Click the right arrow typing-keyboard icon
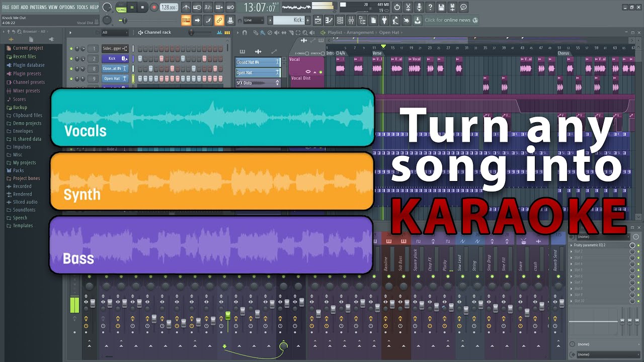Viewport: 644px width, 362px height. tap(197, 20)
